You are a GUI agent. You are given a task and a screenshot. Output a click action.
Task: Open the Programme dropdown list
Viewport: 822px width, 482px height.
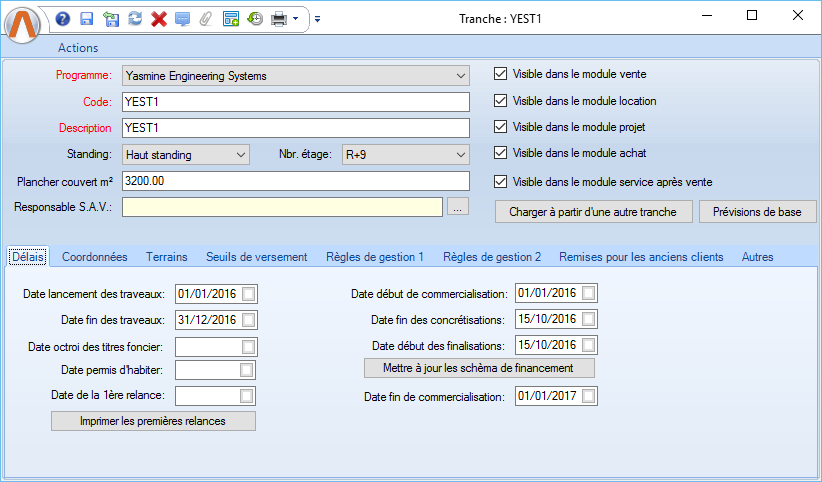(x=460, y=75)
